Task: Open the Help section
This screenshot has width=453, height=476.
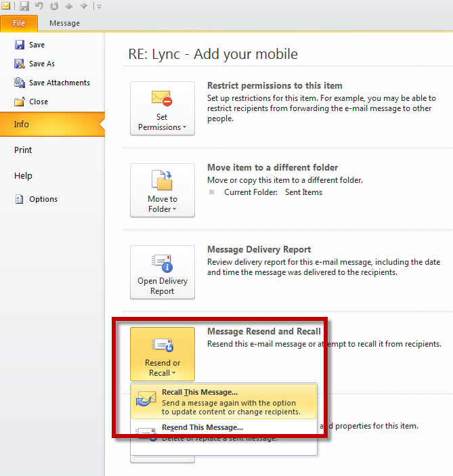Action: tap(23, 176)
